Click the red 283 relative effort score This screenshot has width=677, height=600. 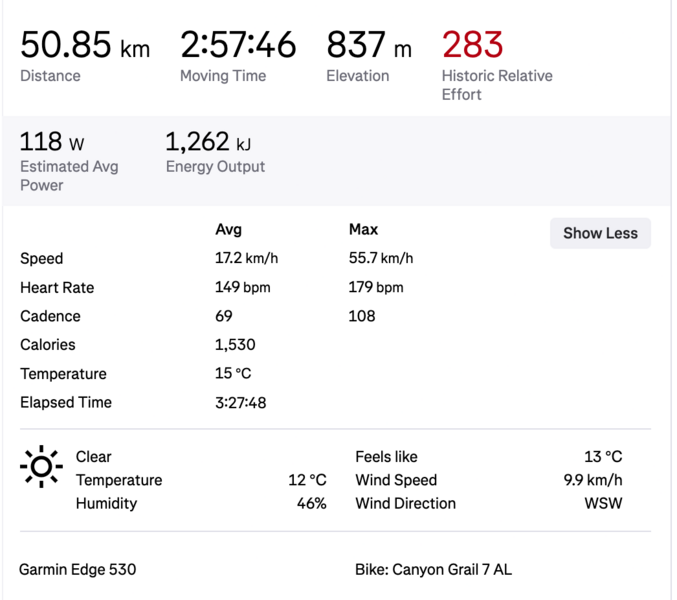click(472, 45)
